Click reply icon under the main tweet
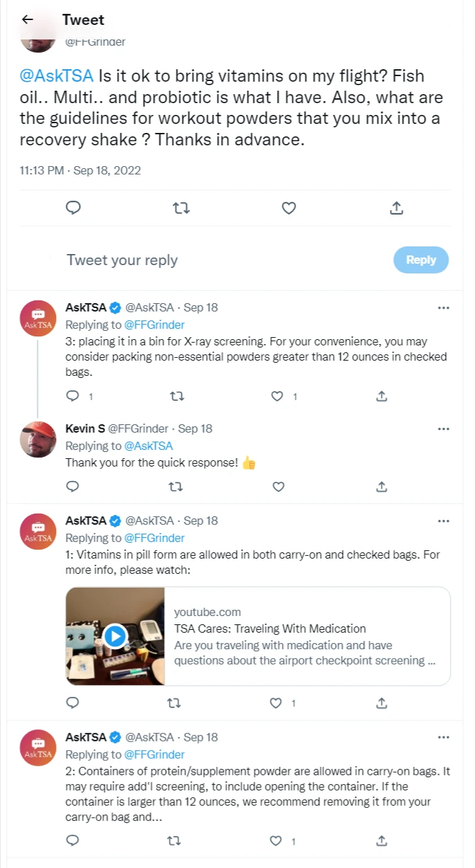This screenshot has height=868, width=475. [x=73, y=208]
